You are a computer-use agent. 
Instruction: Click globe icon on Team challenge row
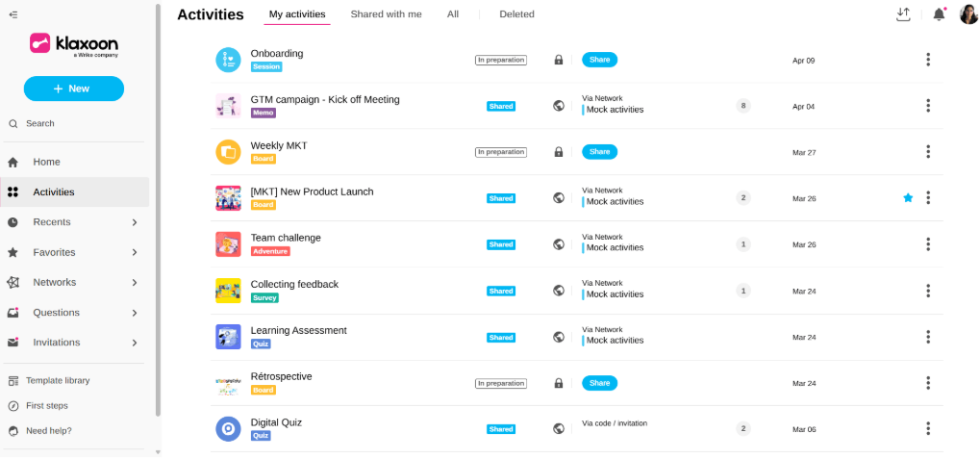[558, 244]
